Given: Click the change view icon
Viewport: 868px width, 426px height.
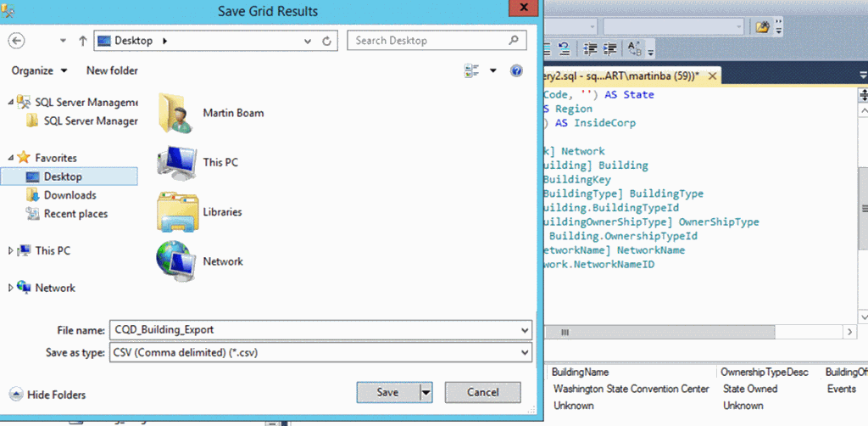Looking at the screenshot, I should pyautogui.click(x=472, y=70).
